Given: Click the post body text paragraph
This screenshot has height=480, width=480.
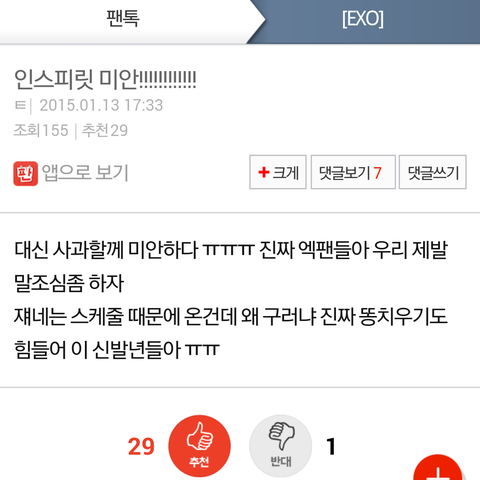Looking at the screenshot, I should tap(231, 299).
